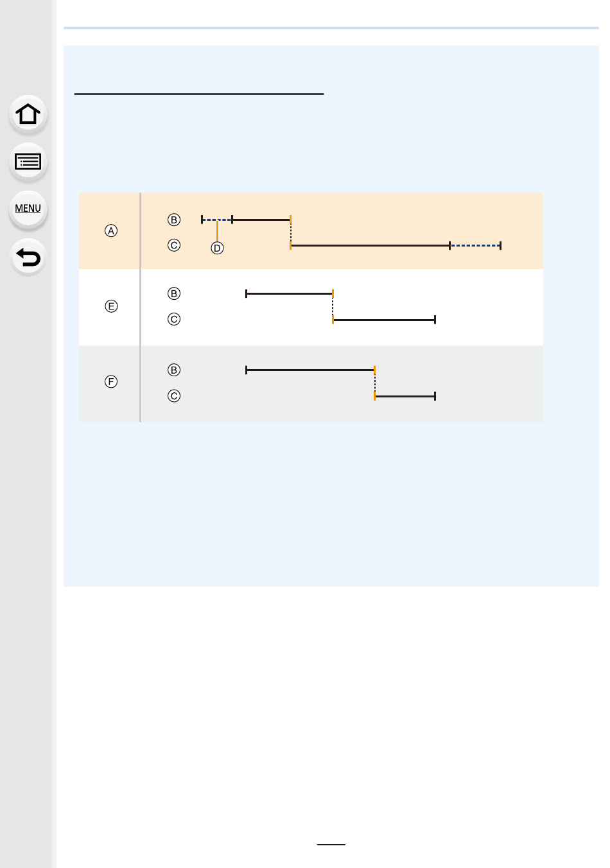Select the circled A row label

click(x=111, y=230)
